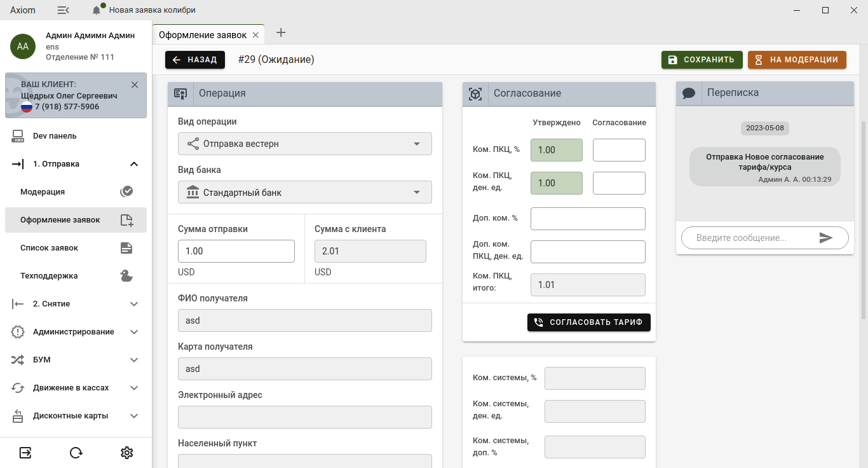This screenshot has height=468, width=868.
Task: Click the duck icon beside Техподдержка
Action: coord(126,275)
